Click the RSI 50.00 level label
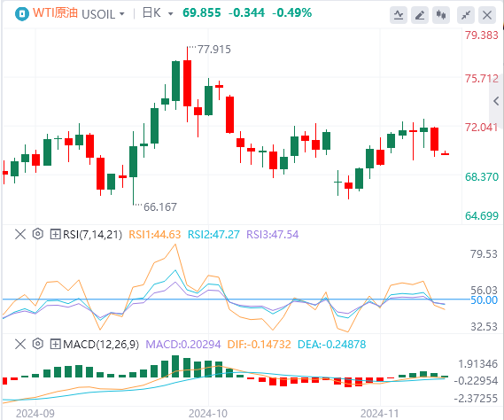This screenshot has height=420, width=504. pyautogui.click(x=484, y=300)
